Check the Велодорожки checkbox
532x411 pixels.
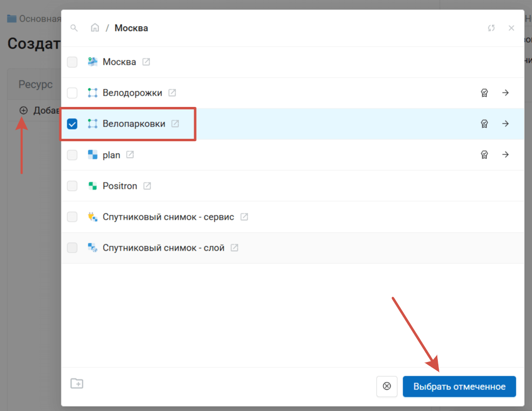pyautogui.click(x=72, y=93)
